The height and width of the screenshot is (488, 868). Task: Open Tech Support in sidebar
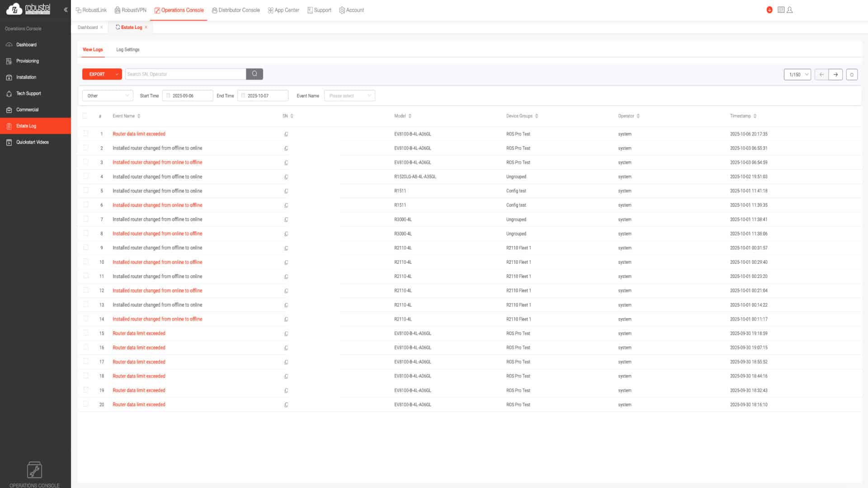(28, 94)
